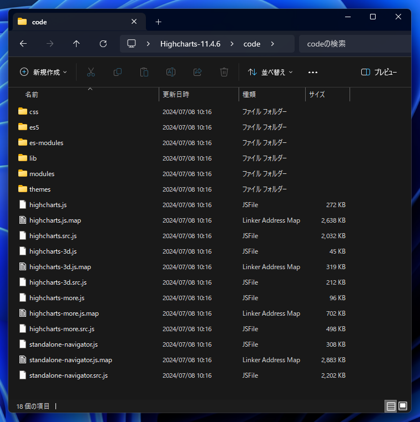Screen dimensions: 420x422
Task: Switch to large thumbnails view in status bar
Action: point(403,406)
